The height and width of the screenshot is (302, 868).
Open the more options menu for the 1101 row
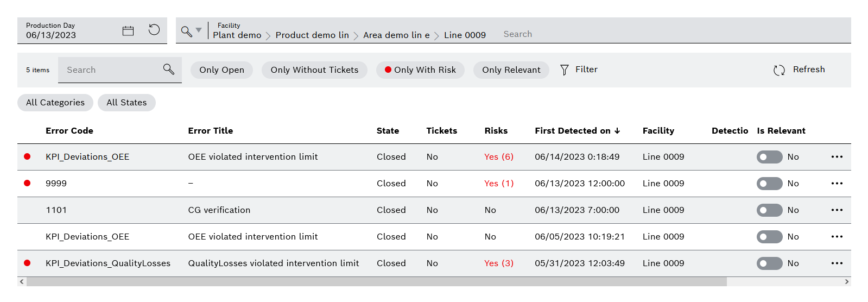[837, 210]
